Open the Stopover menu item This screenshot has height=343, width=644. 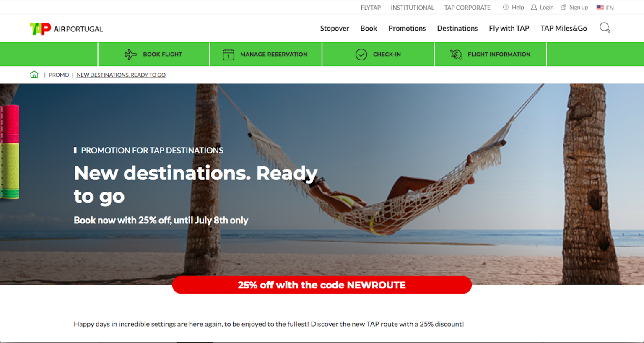335,28
